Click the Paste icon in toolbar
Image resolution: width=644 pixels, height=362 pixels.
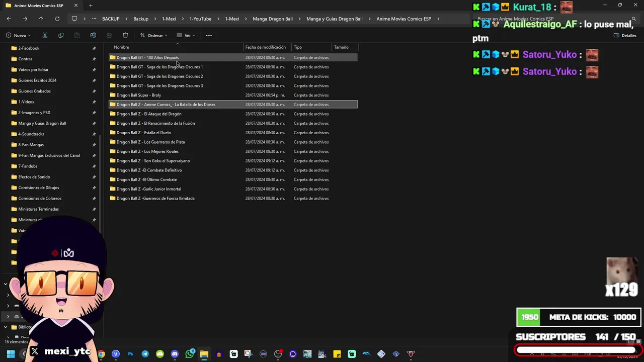pyautogui.click(x=77, y=35)
